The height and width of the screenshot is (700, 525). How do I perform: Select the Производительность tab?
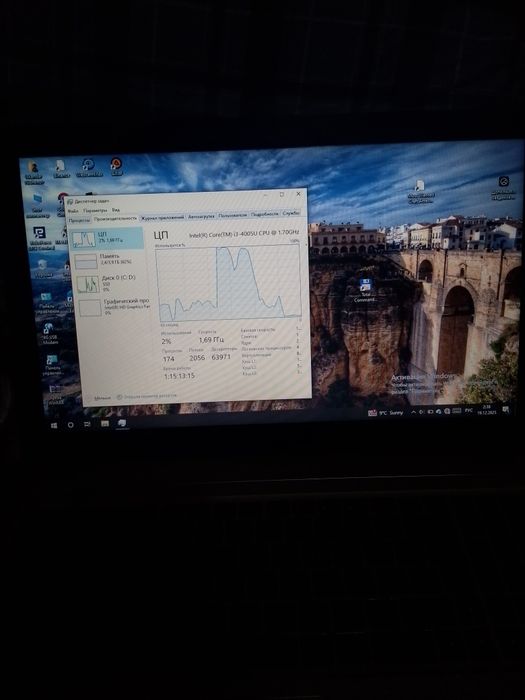(x=115, y=218)
